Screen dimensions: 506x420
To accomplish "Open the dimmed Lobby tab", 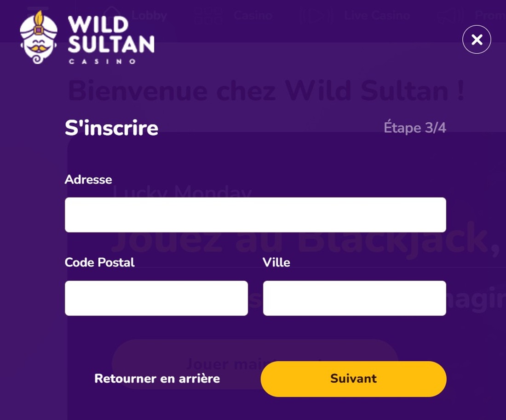I will click(x=149, y=16).
